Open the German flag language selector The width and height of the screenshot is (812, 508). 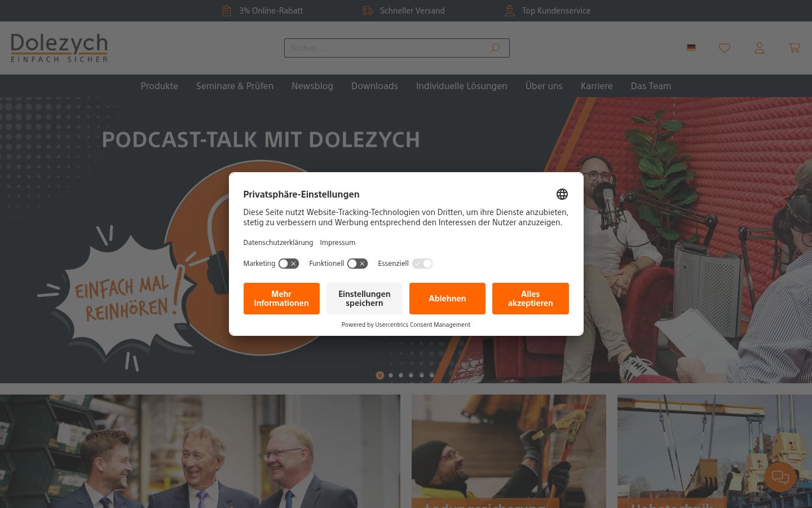(x=691, y=48)
